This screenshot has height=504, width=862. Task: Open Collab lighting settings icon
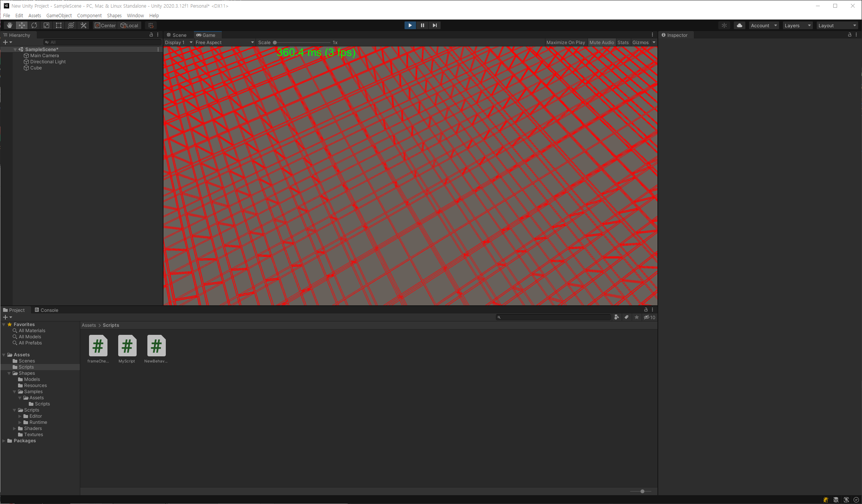coord(724,25)
